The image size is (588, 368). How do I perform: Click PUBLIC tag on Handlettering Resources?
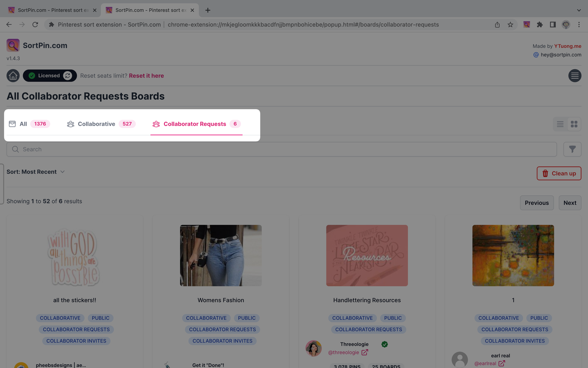(x=393, y=318)
